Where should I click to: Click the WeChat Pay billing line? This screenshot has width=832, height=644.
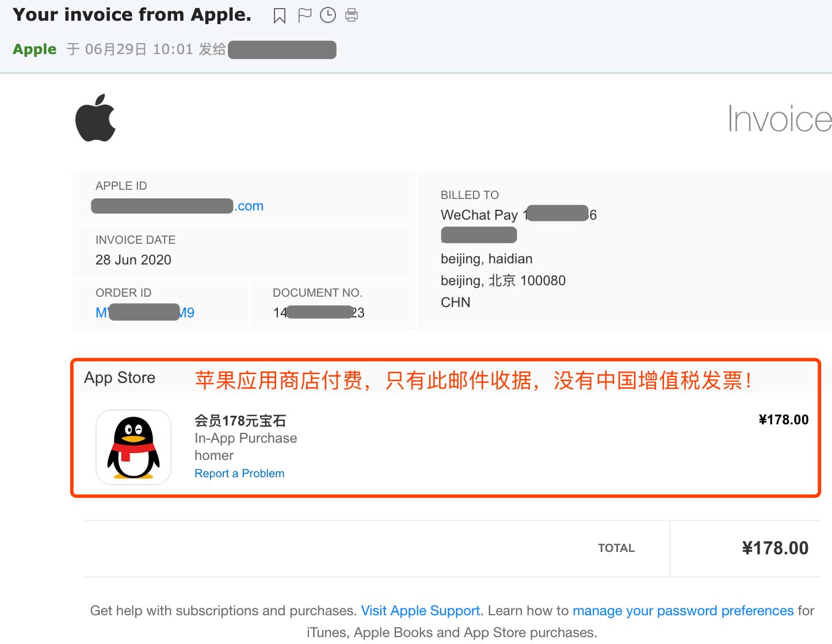click(x=518, y=215)
